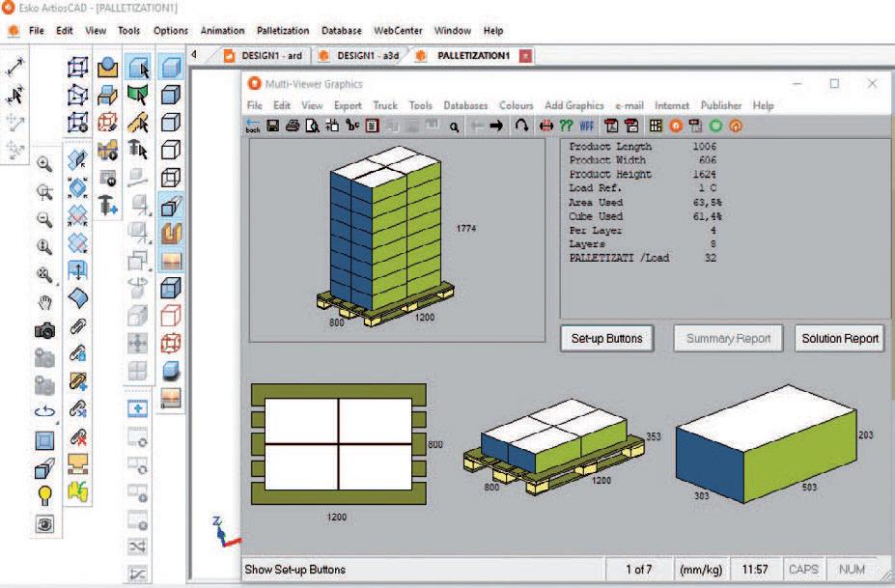Toggle the sunset background image icon
The image size is (895, 588).
coord(170,261)
